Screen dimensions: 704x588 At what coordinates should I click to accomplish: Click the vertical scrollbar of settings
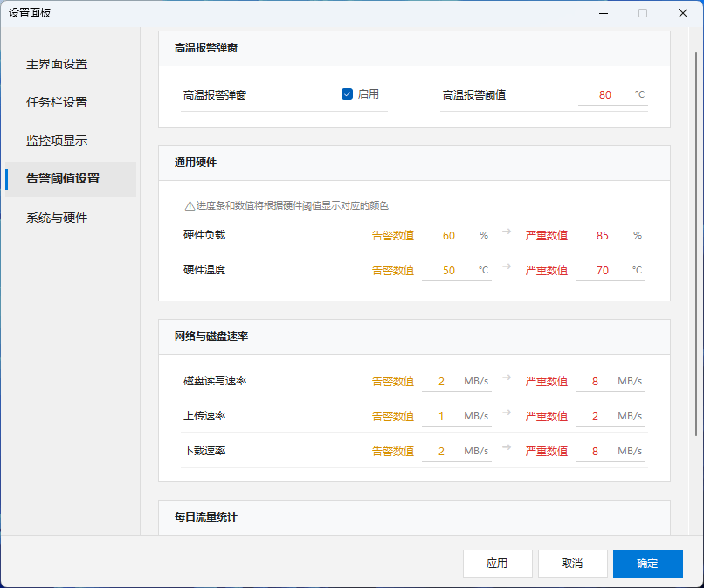tap(696, 244)
